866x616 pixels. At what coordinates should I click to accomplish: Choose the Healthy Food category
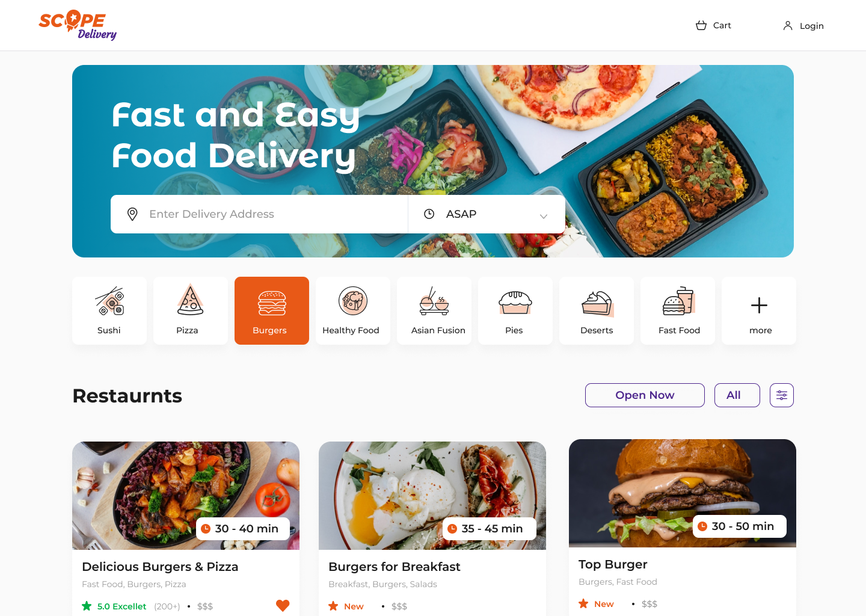tap(353, 310)
